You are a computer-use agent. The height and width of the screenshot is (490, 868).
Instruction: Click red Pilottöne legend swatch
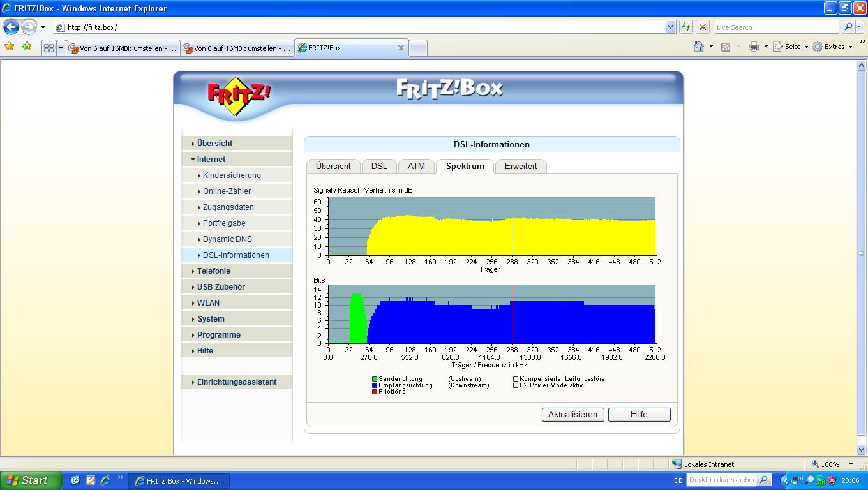pyautogui.click(x=375, y=392)
